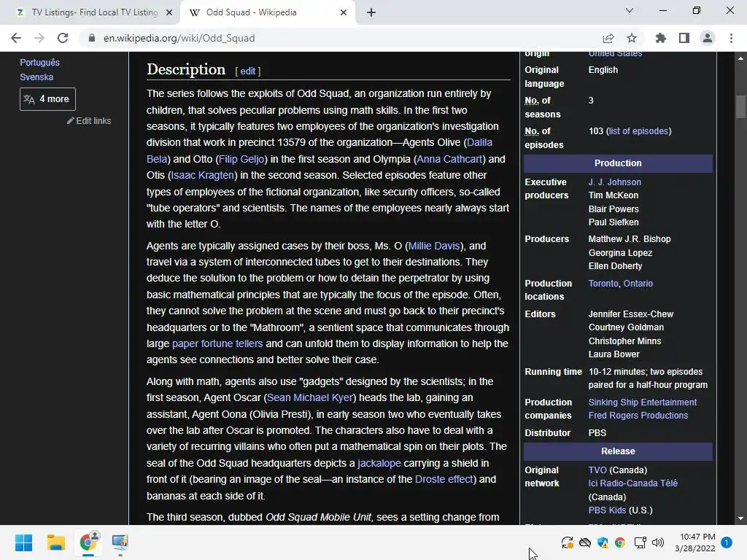Open the Extensions puzzle icon
747x560 pixels.
tap(661, 38)
